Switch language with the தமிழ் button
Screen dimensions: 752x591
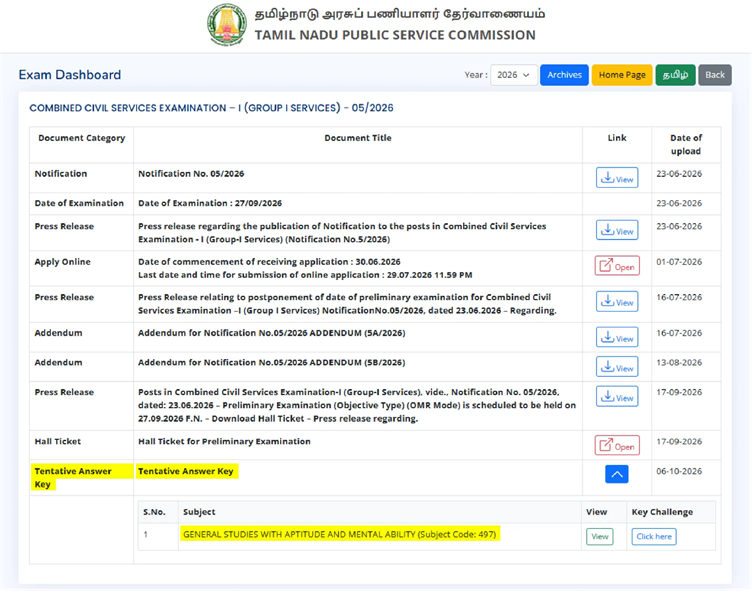(675, 75)
